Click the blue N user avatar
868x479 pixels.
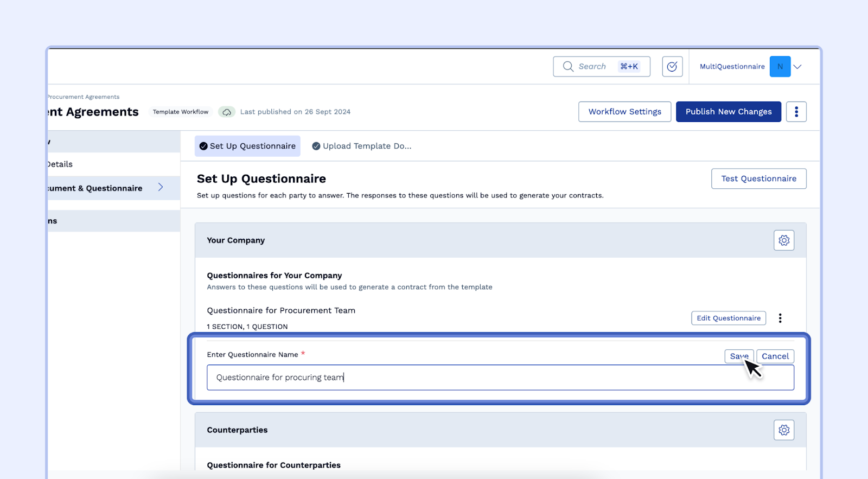[780, 66]
